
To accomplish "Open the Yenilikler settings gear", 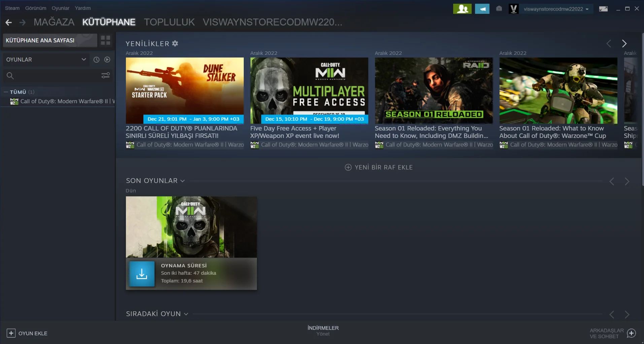I will click(x=175, y=43).
